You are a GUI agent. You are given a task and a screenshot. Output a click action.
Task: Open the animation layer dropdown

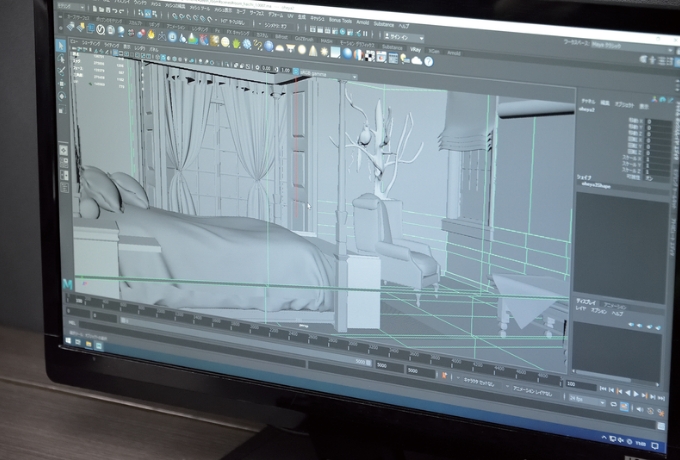click(x=535, y=391)
